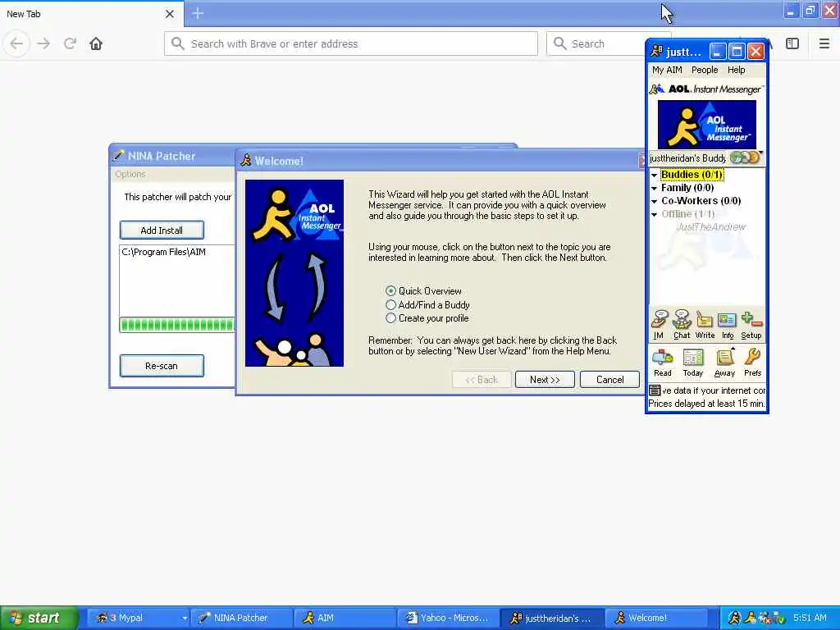Click the Co-Workers (0/0) group label
This screenshot has width=840, height=630.
coord(701,201)
